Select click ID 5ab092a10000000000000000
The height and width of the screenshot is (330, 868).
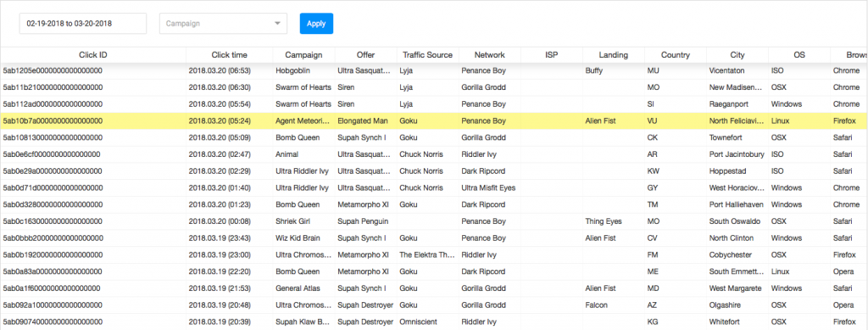tap(53, 305)
